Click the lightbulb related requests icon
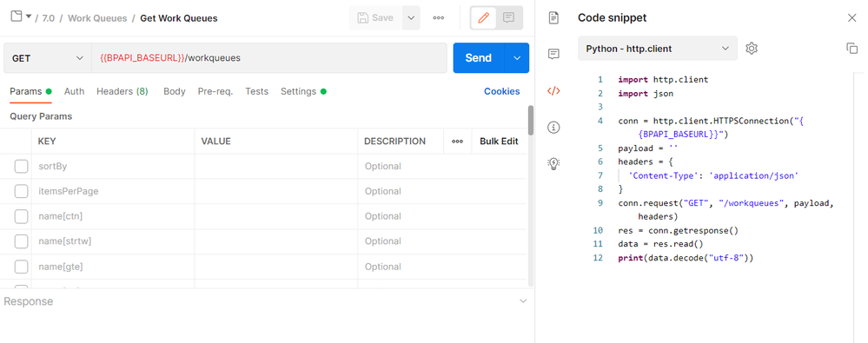The image size is (868, 343). [553, 164]
